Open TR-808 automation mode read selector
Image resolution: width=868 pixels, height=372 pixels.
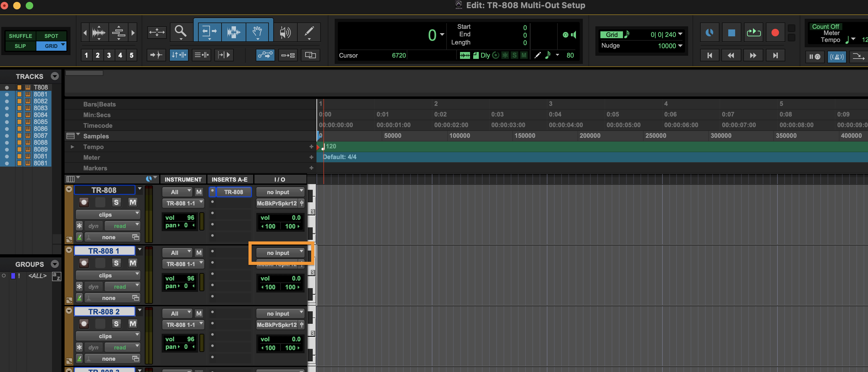point(122,226)
